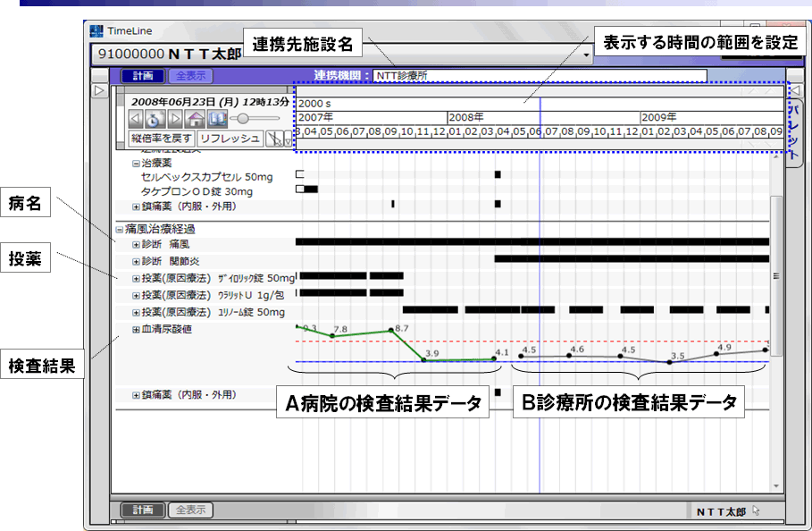Click the home icon in the timeline toolbar
Screen dimensions: 812x531
coord(196,119)
